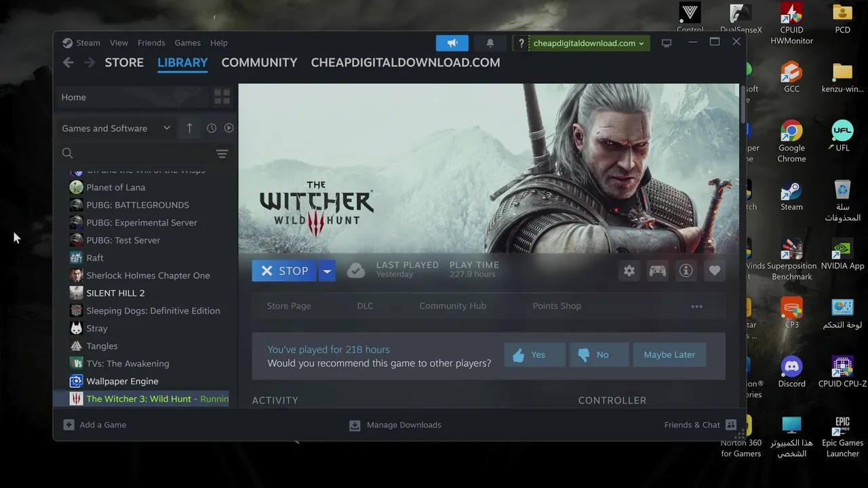The image size is (868, 488).
Task: Click the question mark help icon
Action: click(x=521, y=43)
